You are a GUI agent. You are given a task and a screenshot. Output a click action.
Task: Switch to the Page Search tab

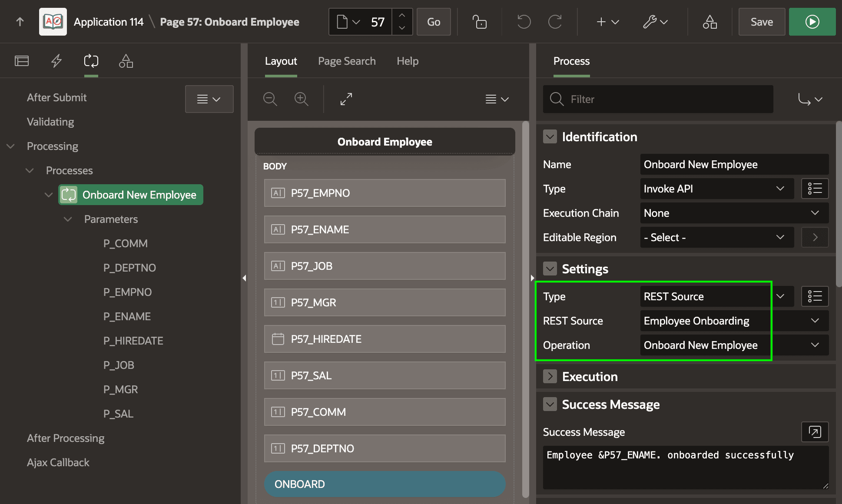pos(347,61)
